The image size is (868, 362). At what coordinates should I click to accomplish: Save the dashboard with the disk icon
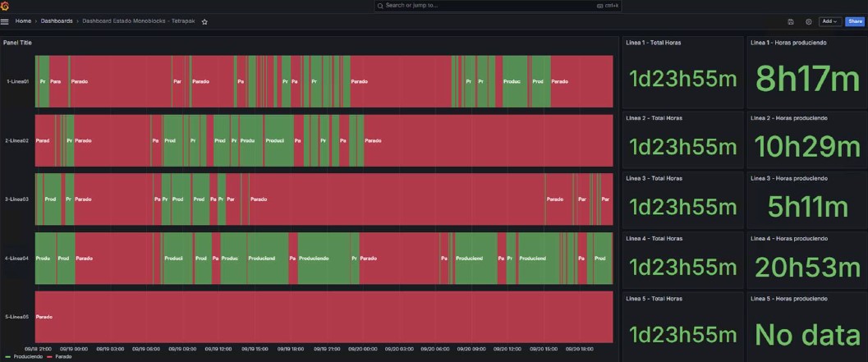791,21
